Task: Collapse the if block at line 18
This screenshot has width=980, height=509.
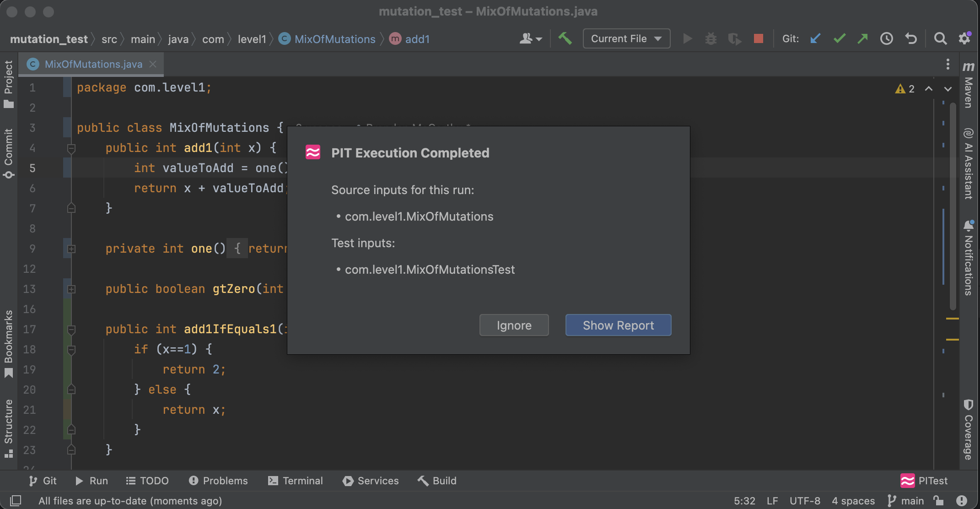Action: point(71,350)
